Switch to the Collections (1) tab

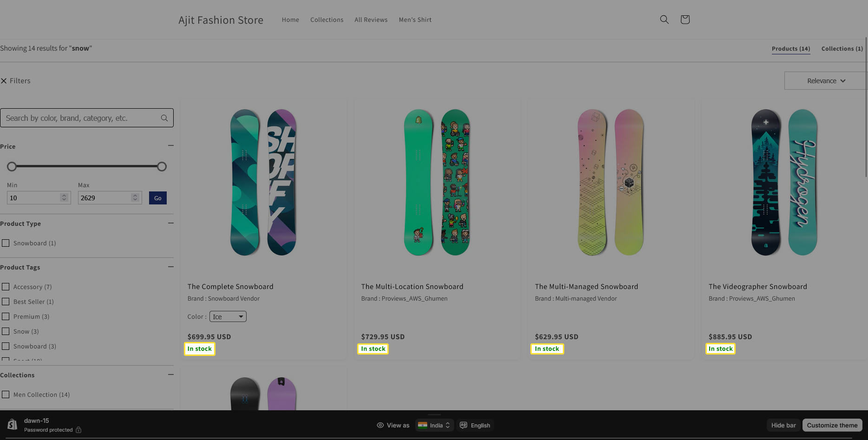(x=842, y=49)
